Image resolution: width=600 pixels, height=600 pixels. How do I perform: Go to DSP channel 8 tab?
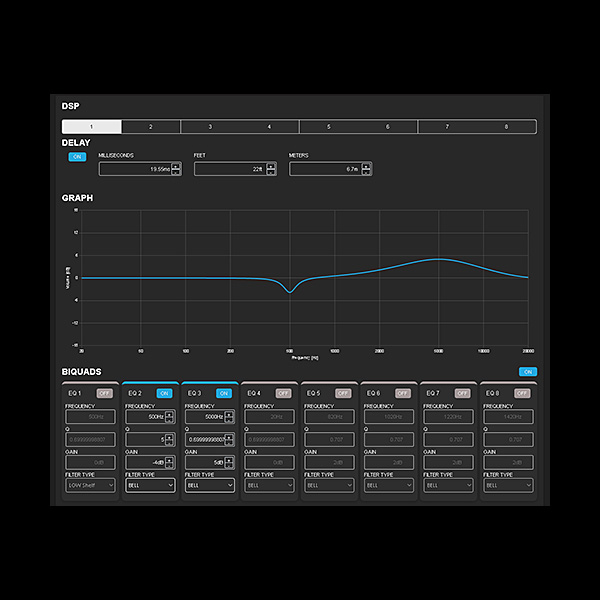(506, 127)
